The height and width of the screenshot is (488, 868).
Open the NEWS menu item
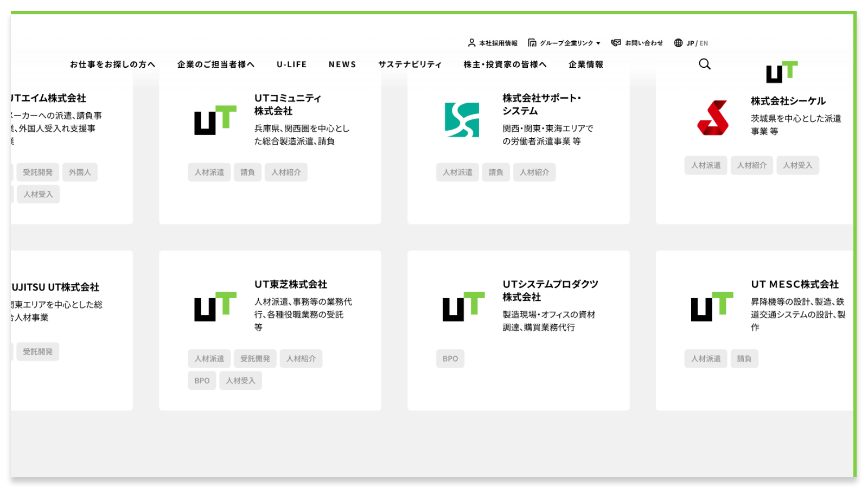[x=342, y=64]
